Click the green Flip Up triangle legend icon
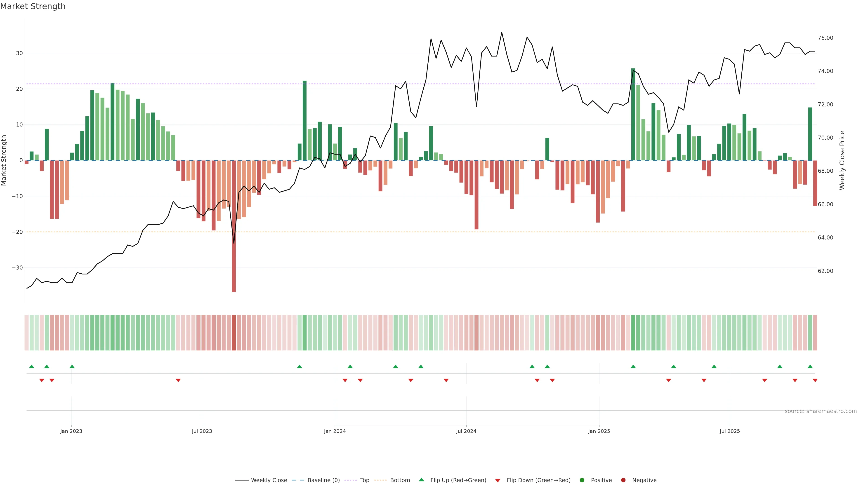 point(421,480)
